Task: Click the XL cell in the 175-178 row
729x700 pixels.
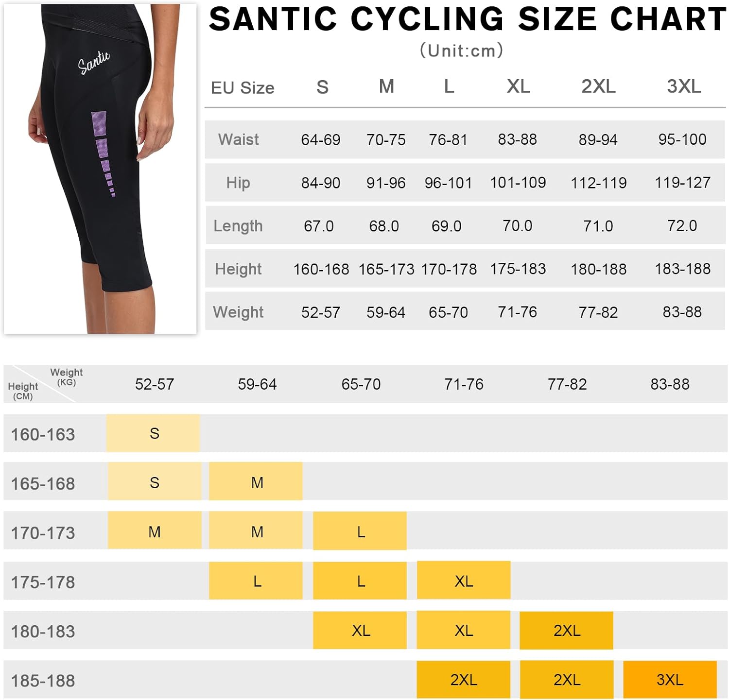Action: (464, 580)
